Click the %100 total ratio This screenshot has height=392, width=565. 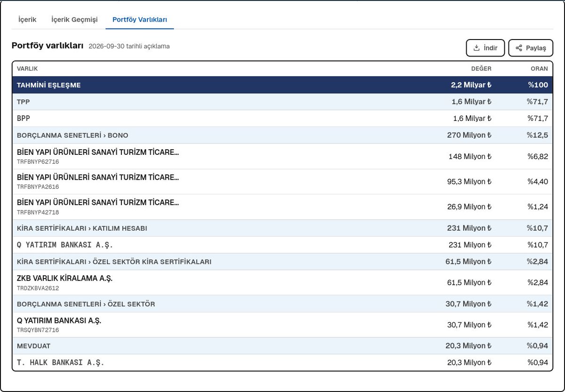(538, 85)
